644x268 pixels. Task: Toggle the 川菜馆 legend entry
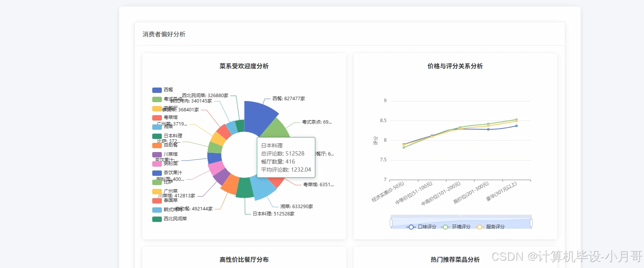(x=165, y=154)
